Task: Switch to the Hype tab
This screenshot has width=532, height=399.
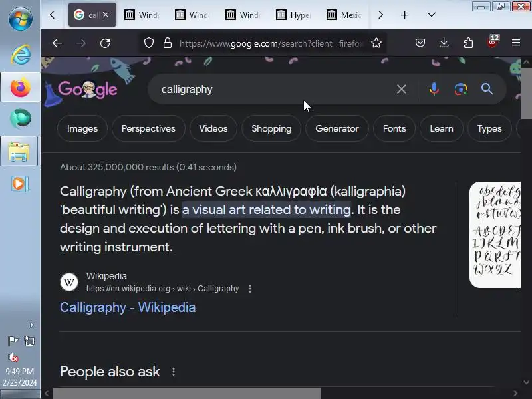Action: (x=294, y=15)
